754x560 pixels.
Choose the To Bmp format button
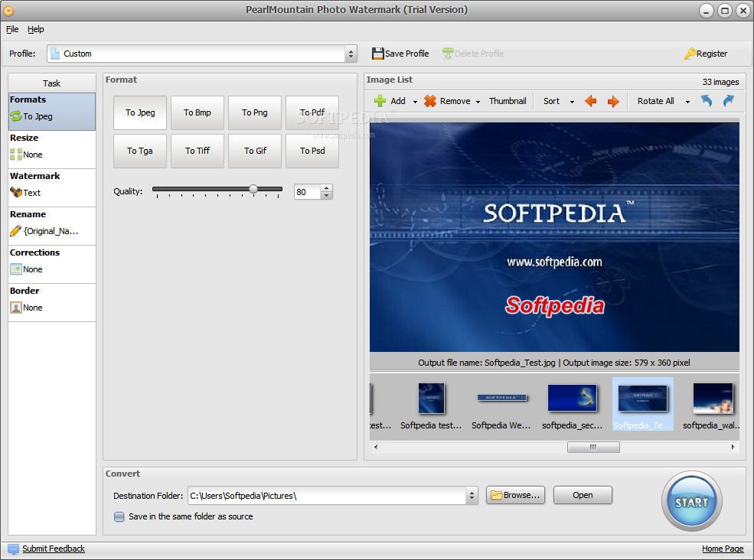197,112
